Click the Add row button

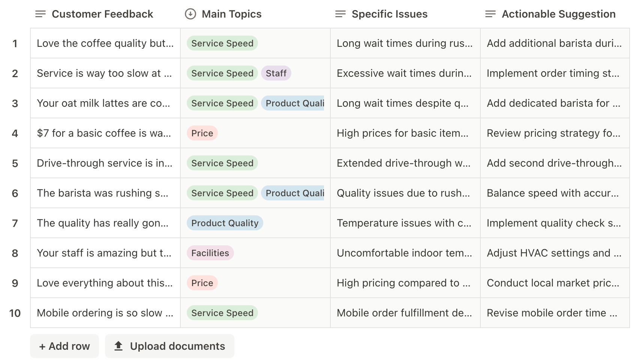pyautogui.click(x=64, y=346)
